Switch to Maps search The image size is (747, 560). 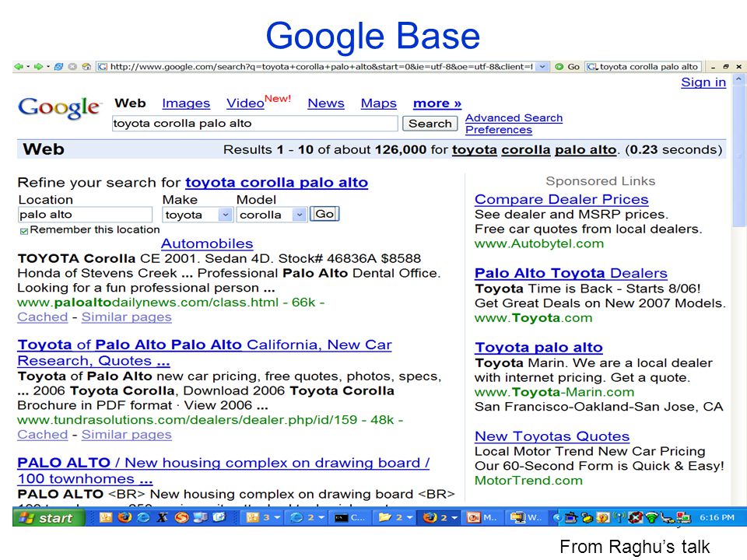[x=379, y=103]
